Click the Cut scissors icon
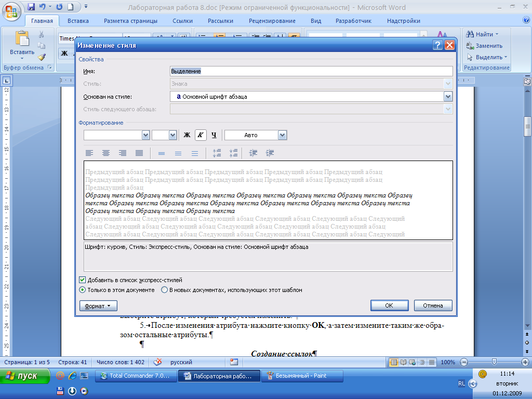Screen dimensions: 532x399 [42, 34]
